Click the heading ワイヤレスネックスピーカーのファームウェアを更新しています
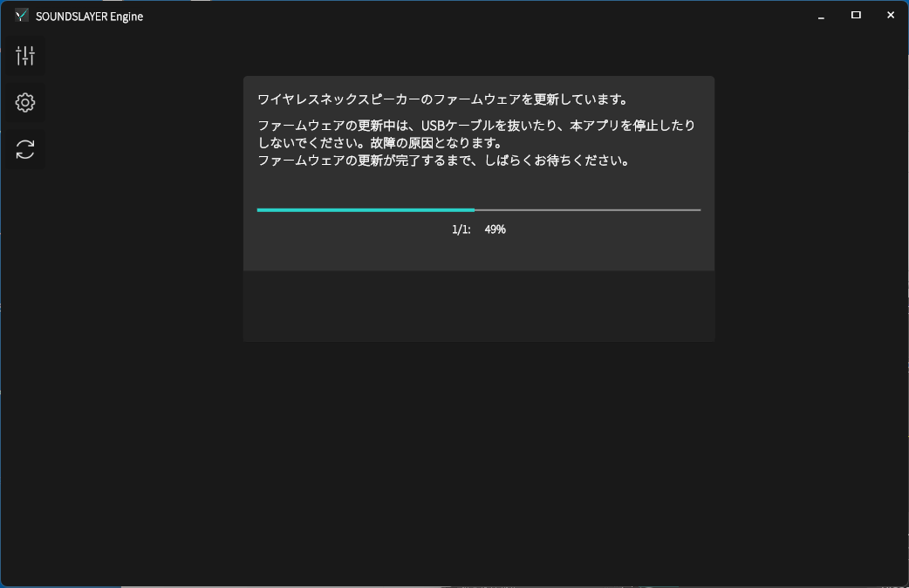Viewport: 909px width, 588px height. tap(442, 99)
